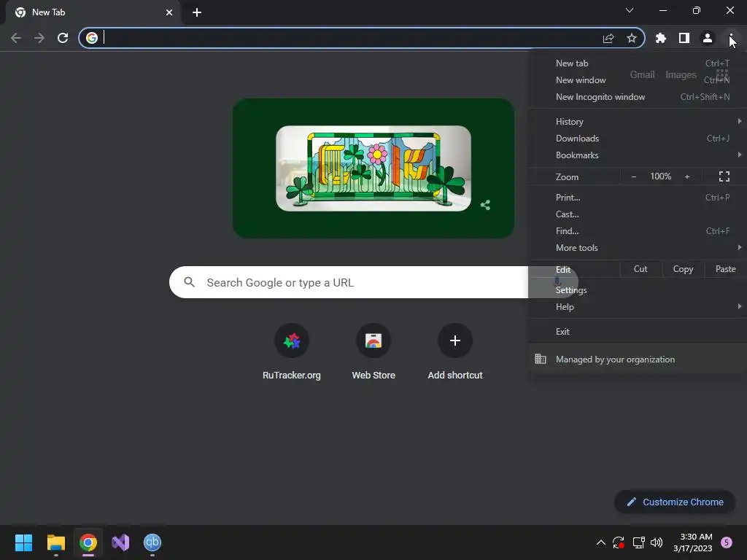
Task: Open the tab search chevron
Action: [630, 10]
